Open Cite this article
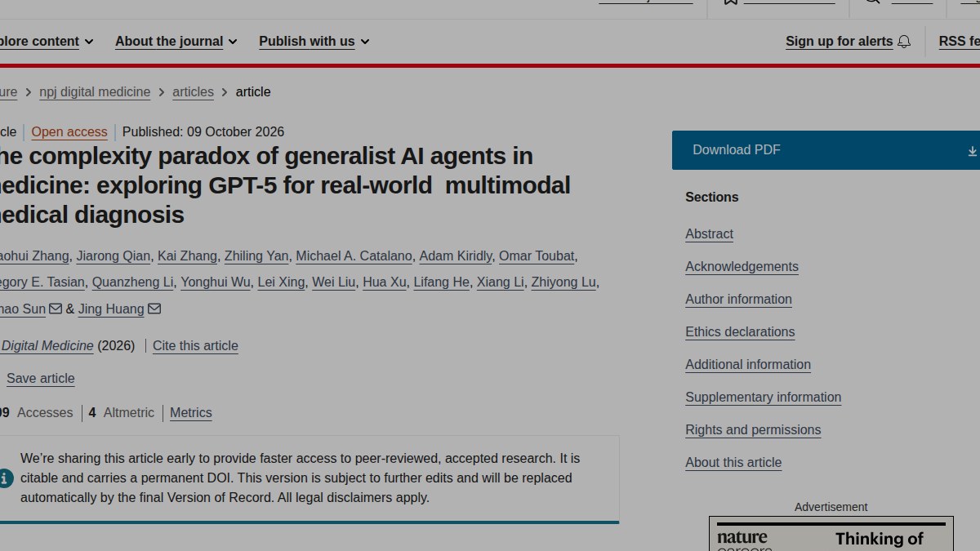This screenshot has width=980, height=551. (x=195, y=346)
